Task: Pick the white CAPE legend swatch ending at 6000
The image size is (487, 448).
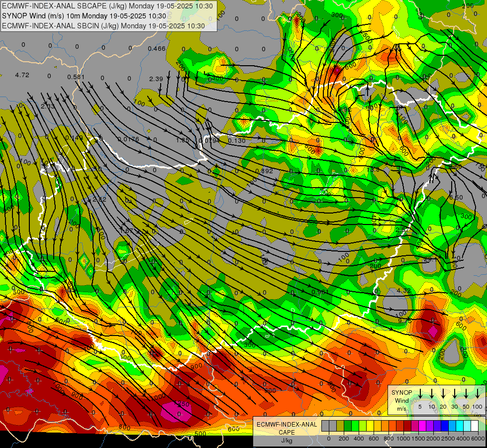Action: (475, 426)
